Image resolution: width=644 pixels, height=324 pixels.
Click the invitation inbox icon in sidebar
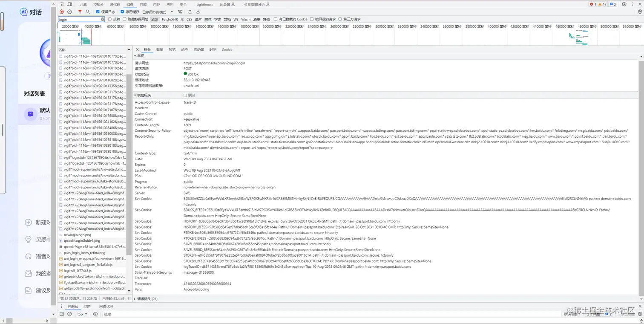(x=28, y=273)
